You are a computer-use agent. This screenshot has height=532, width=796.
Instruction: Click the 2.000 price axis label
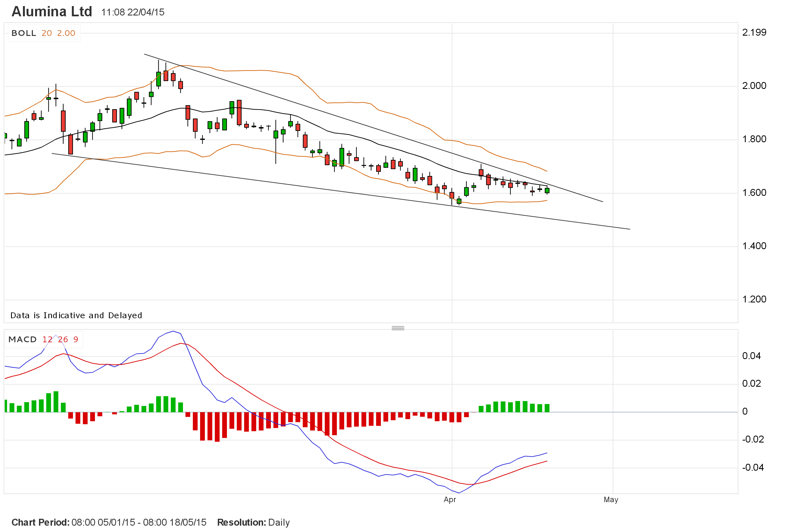[x=754, y=86]
